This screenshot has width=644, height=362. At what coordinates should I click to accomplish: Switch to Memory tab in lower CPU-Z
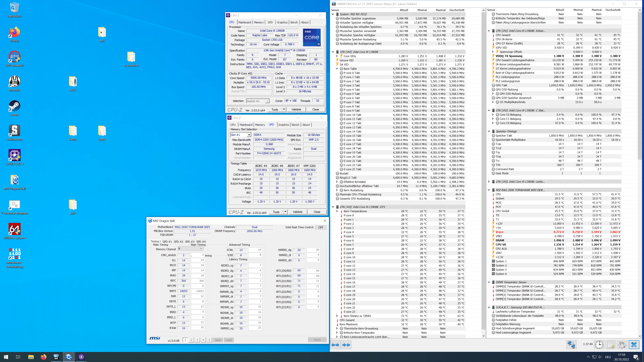(x=260, y=125)
